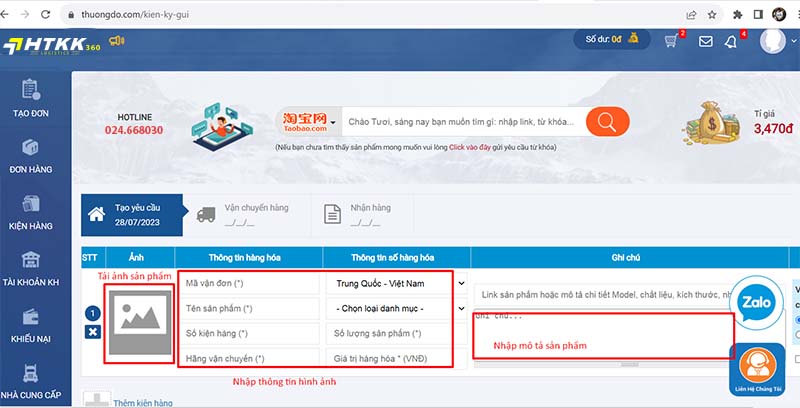Focus the Mã vận đơn field
This screenshot has width=800, height=408.
pyautogui.click(x=250, y=283)
